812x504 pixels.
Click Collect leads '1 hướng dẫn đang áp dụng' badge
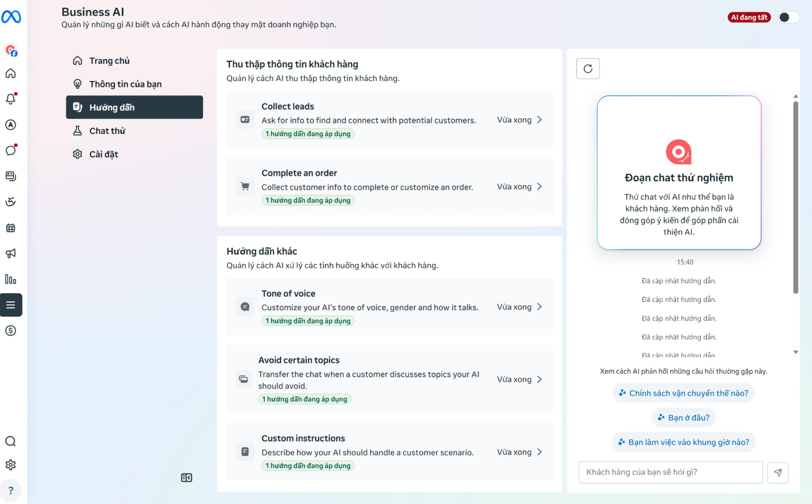308,134
